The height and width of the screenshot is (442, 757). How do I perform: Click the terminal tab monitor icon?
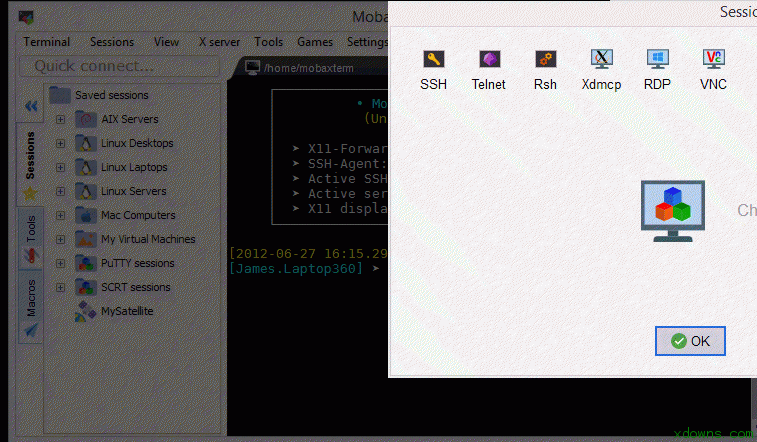(x=252, y=68)
